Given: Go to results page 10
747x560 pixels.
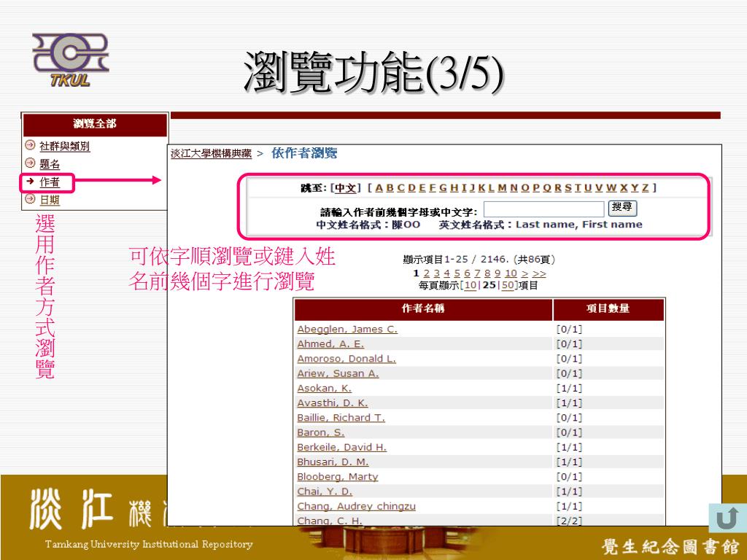Looking at the screenshot, I should pyautogui.click(x=511, y=273).
